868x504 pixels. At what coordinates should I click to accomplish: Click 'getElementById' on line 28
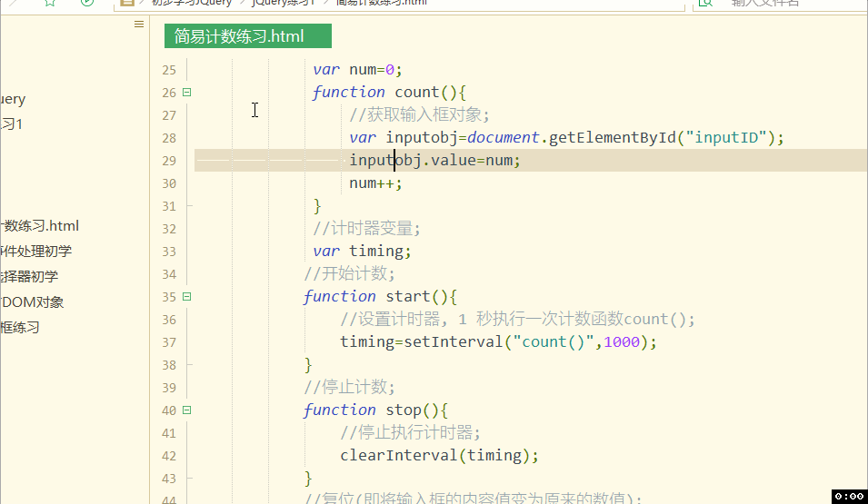pyautogui.click(x=613, y=137)
